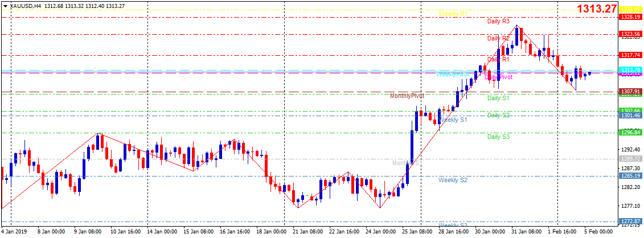Screen dimensions: 644x238
Task: Select the MonthlyPivot line label
Action: pyautogui.click(x=407, y=96)
